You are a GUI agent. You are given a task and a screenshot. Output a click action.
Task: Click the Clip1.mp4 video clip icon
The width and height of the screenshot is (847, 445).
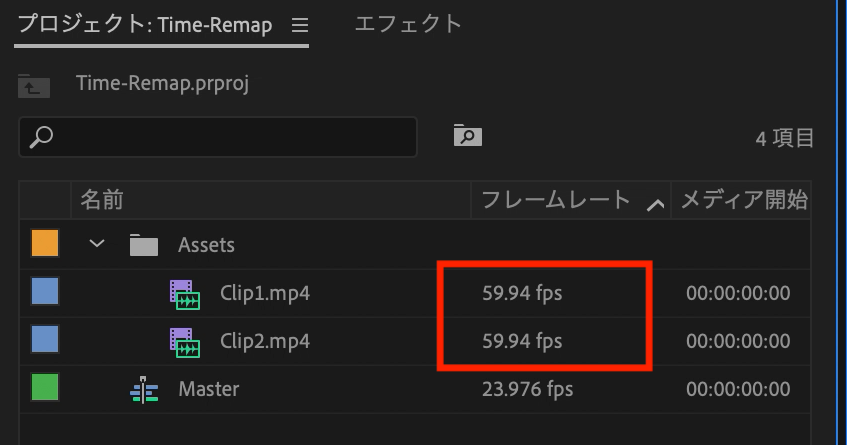tap(185, 294)
